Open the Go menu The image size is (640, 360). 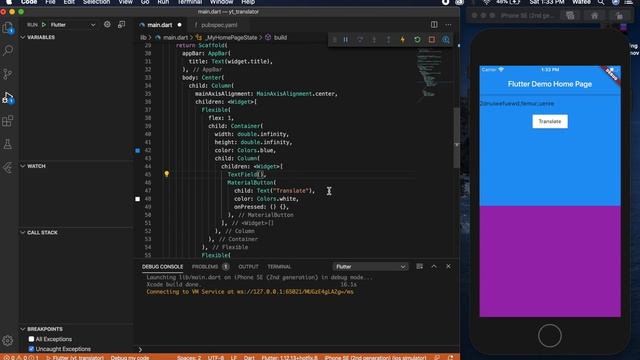pyautogui.click(x=145, y=2)
